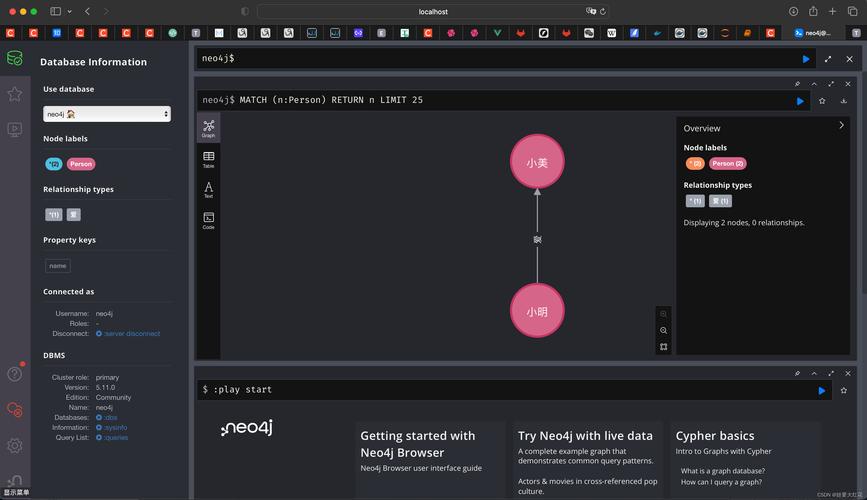The height and width of the screenshot is (500, 867).
Task: Switch to Code view
Action: 208,220
